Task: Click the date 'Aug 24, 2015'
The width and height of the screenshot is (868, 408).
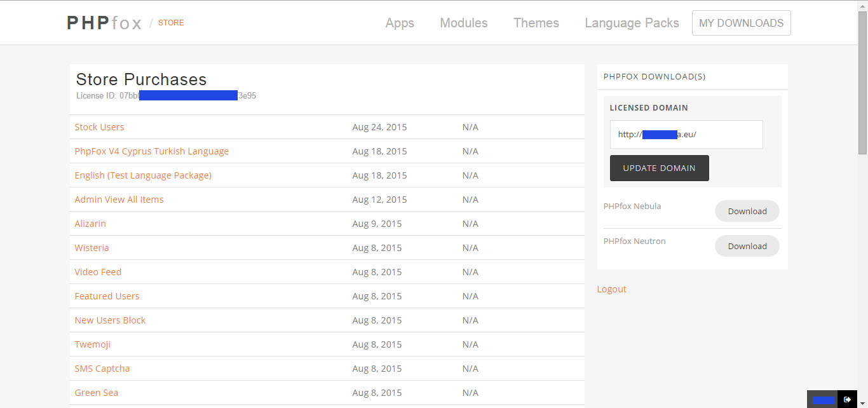Action: 379,127
